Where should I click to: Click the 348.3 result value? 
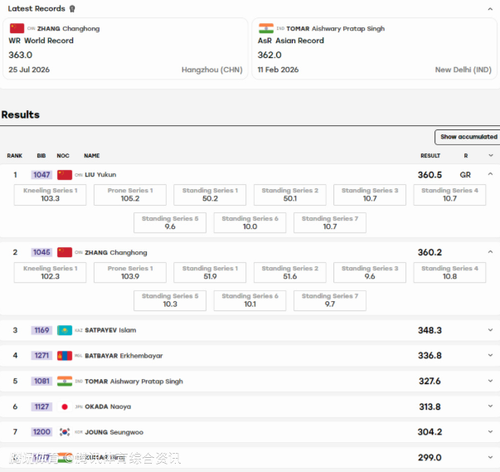(x=430, y=330)
